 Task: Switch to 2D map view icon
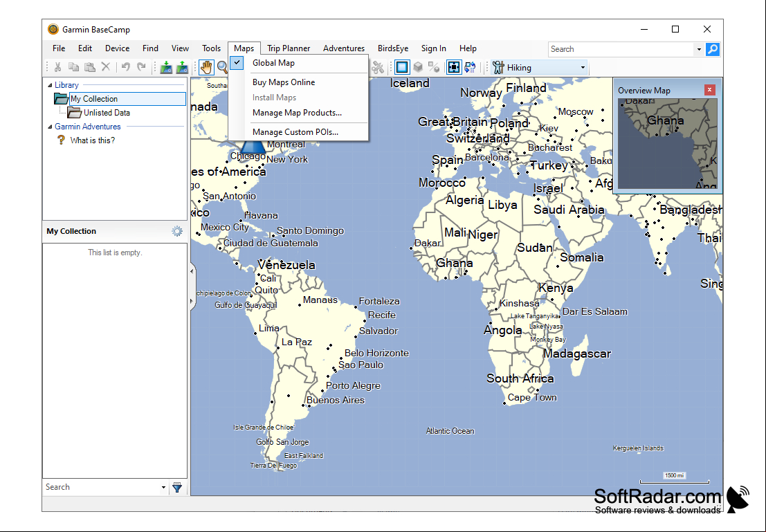[x=402, y=67]
